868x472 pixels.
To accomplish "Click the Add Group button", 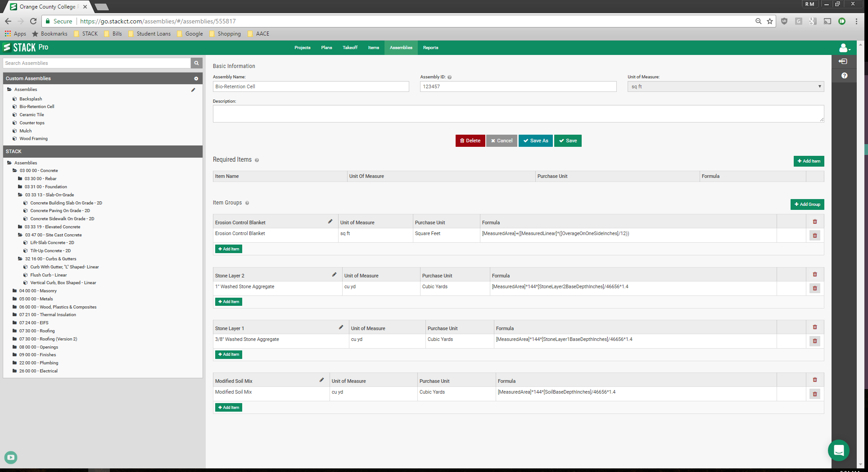I will tap(807, 204).
